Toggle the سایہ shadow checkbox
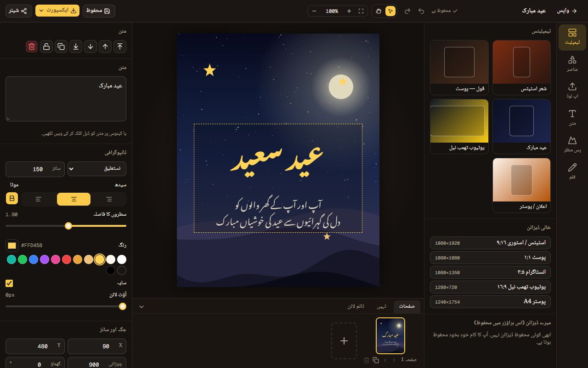 point(9,283)
